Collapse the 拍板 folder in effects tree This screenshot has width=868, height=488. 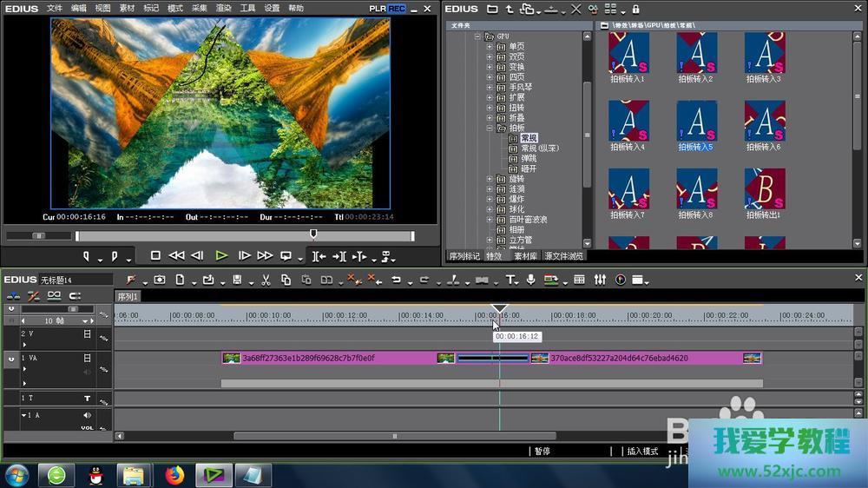click(490, 129)
